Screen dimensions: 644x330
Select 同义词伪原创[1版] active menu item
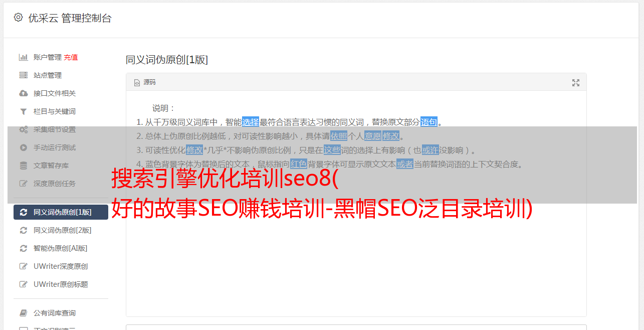pyautogui.click(x=61, y=212)
